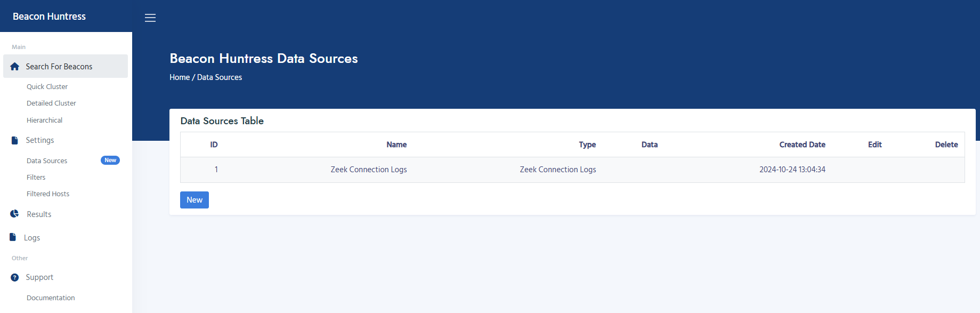Open Data Sources in sidebar
This screenshot has width=980, height=313.
click(47, 160)
